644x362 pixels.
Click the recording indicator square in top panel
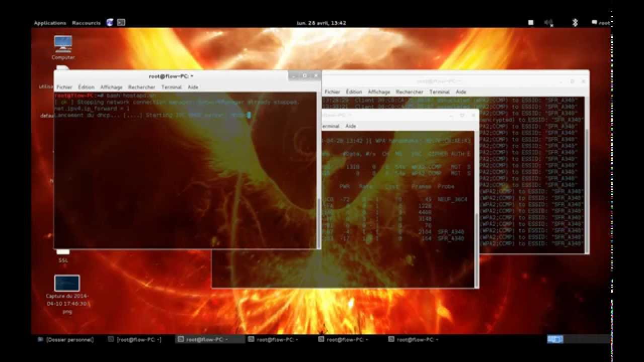tap(531, 23)
